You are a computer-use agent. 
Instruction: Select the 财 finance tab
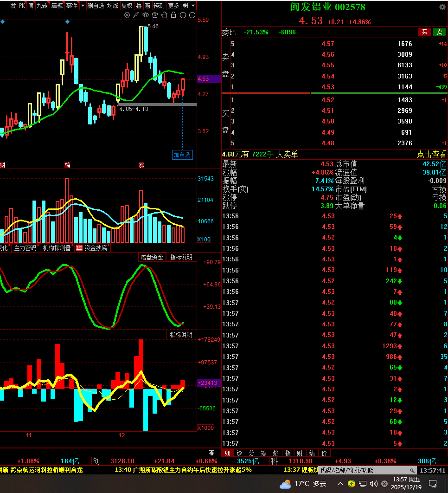point(300,453)
